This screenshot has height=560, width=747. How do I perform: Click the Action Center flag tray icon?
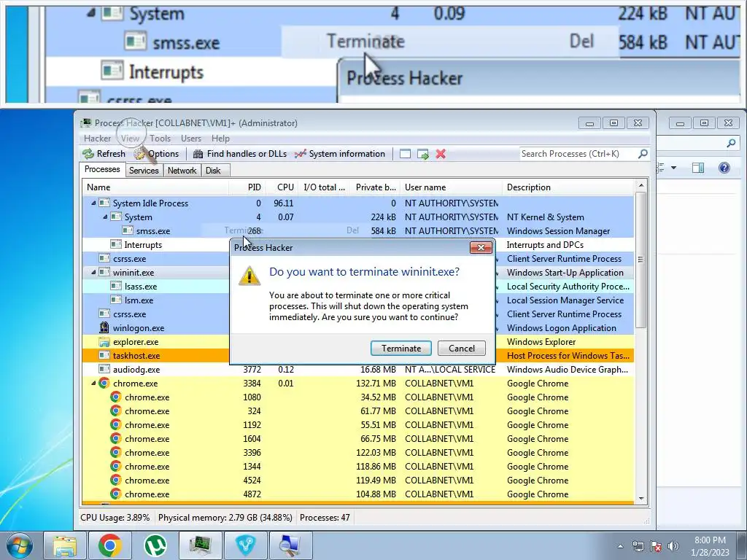pos(656,546)
